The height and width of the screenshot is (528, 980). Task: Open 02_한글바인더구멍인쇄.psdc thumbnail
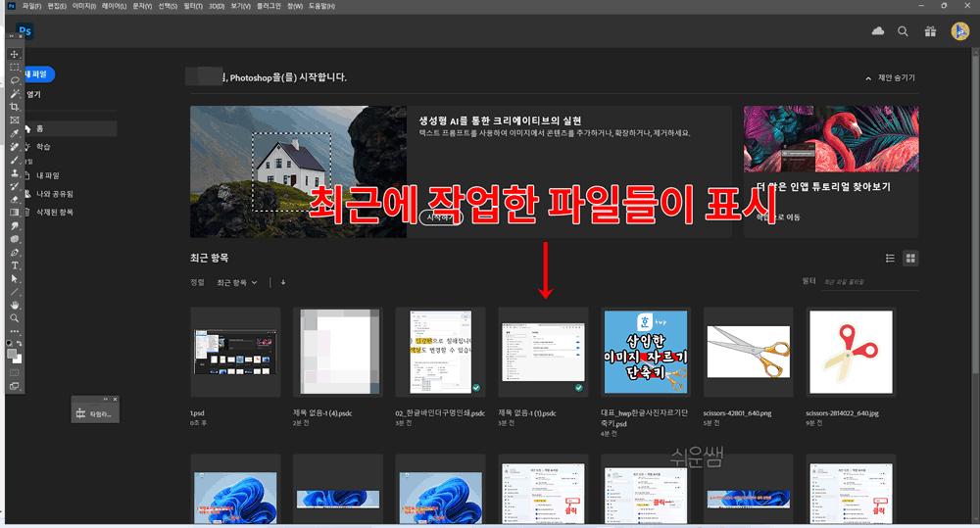pos(441,352)
